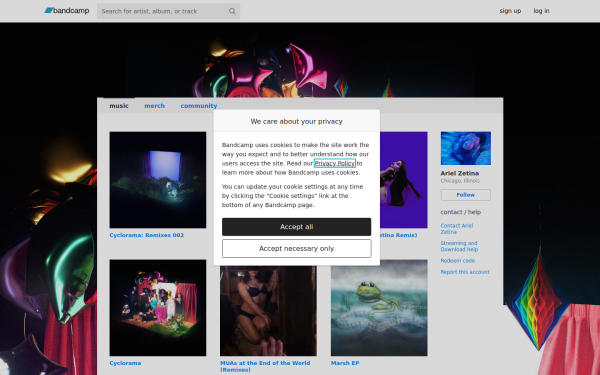Open the Cyclorama title link
Screen dimensions: 600x375
coord(125,363)
